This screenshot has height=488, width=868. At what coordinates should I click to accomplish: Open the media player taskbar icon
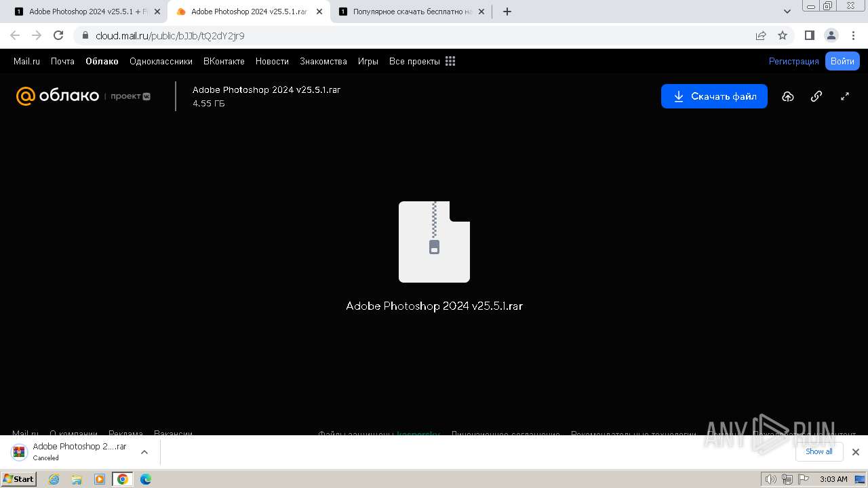click(100, 479)
